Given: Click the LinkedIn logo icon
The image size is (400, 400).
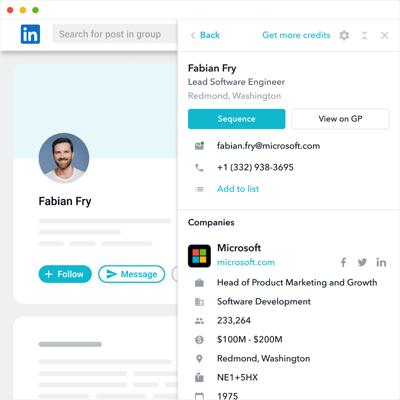Looking at the screenshot, I should [x=30, y=34].
